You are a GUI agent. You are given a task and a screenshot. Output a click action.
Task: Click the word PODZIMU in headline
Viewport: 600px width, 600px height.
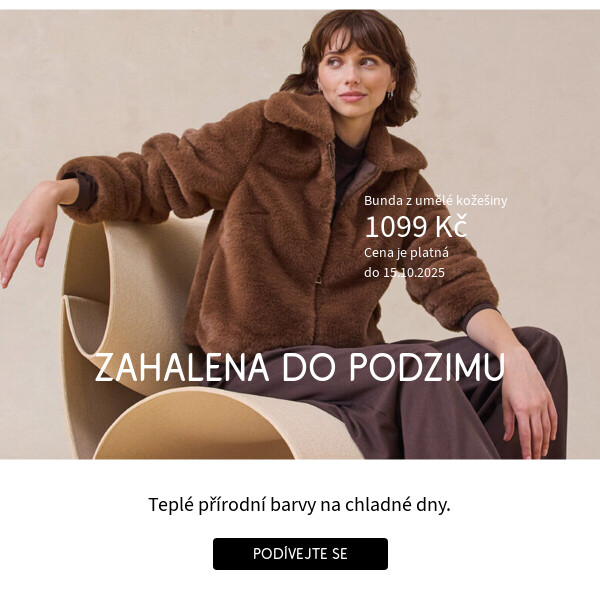coord(427,367)
